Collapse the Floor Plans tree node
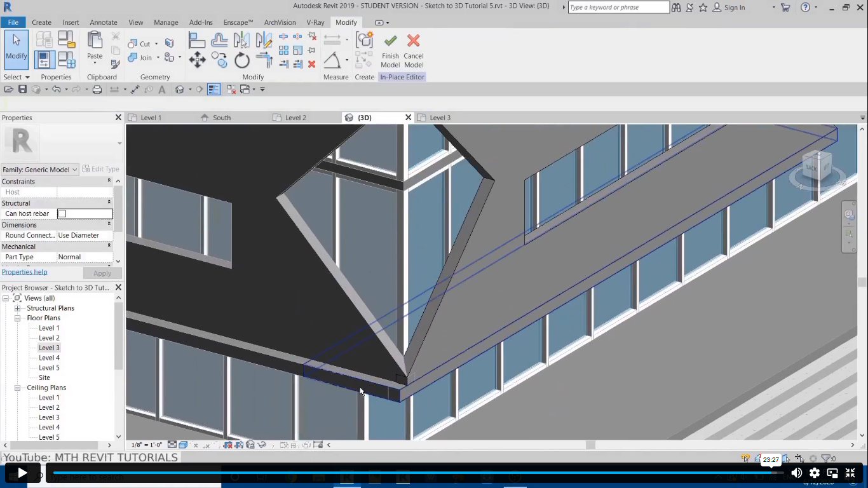The height and width of the screenshot is (488, 868). pyautogui.click(x=18, y=318)
